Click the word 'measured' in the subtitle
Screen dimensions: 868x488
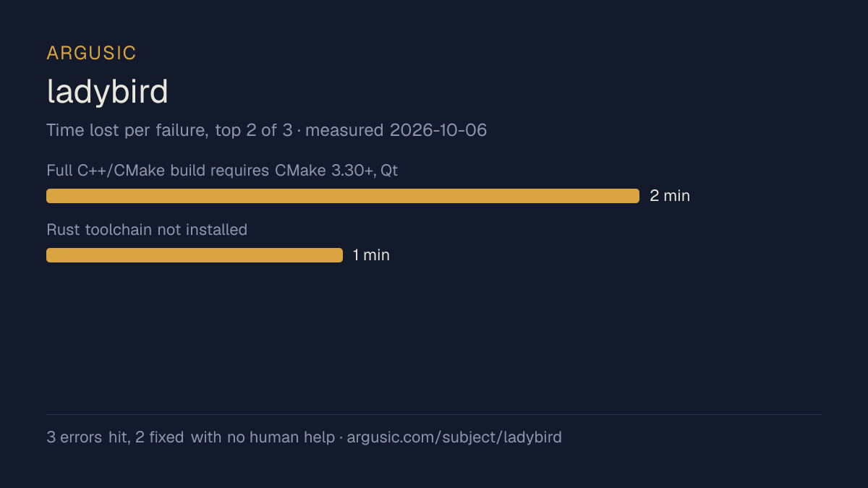(344, 131)
